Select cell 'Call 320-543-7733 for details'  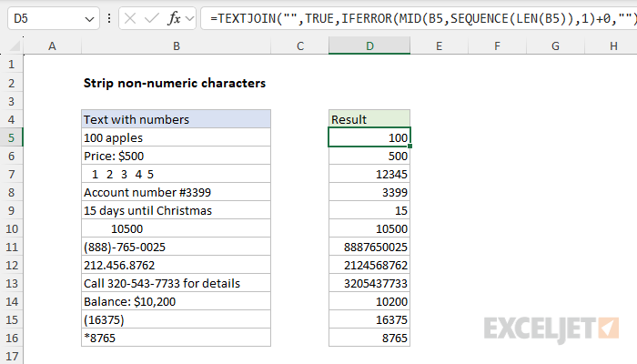coord(176,283)
